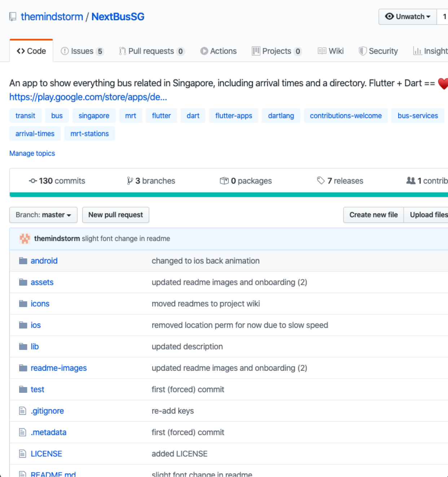Click the branches fork icon
The image size is (448, 477).
click(129, 181)
